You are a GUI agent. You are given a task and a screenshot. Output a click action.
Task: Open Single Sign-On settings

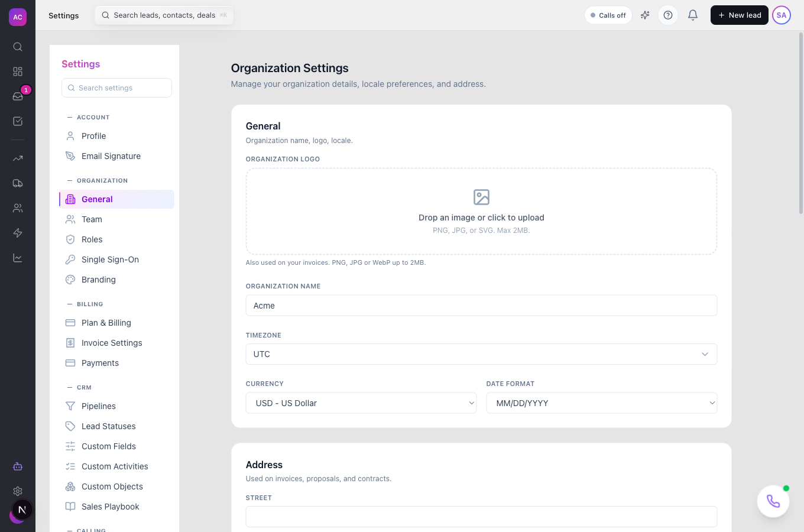pyautogui.click(x=116, y=259)
